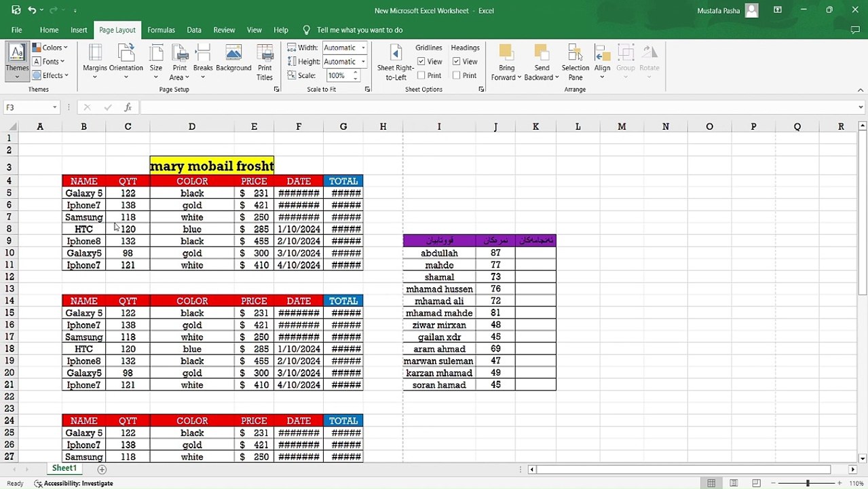Select the cell containing 'abdullah'
The height and width of the screenshot is (489, 868).
(439, 253)
